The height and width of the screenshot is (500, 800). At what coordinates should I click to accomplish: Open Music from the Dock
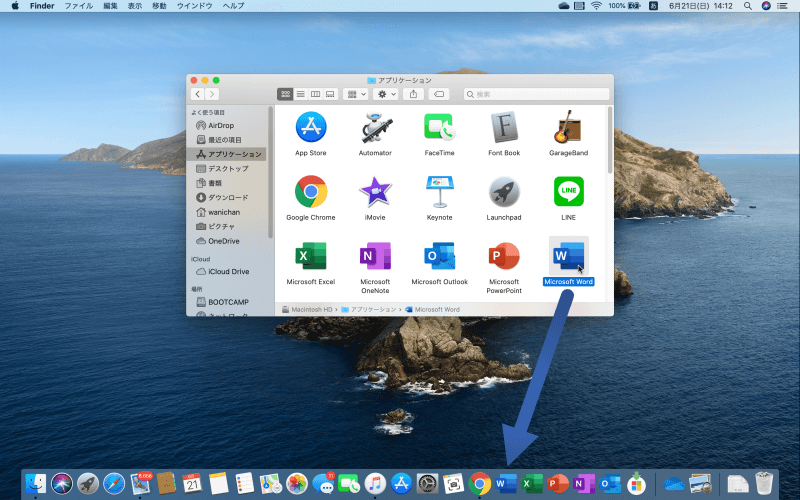point(375,483)
